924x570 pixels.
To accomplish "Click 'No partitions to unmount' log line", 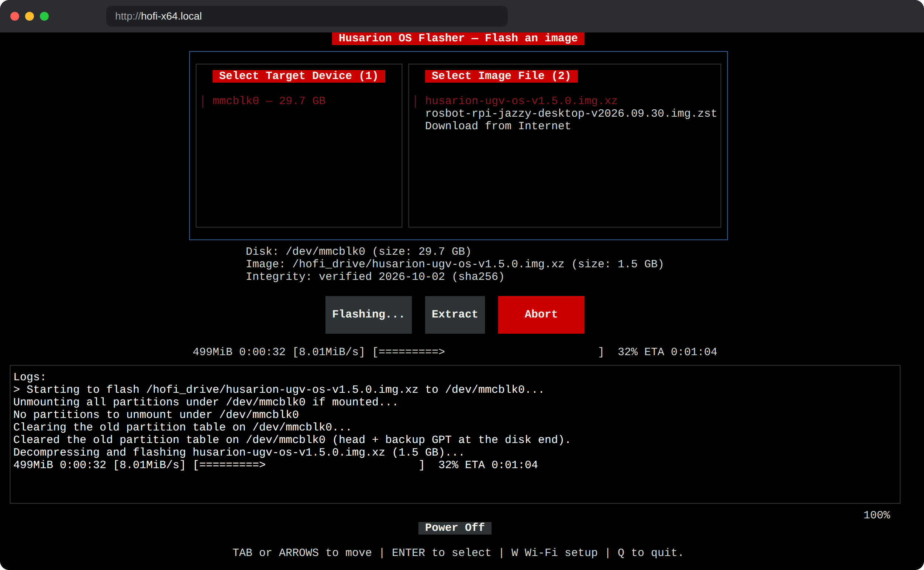I will [x=156, y=415].
